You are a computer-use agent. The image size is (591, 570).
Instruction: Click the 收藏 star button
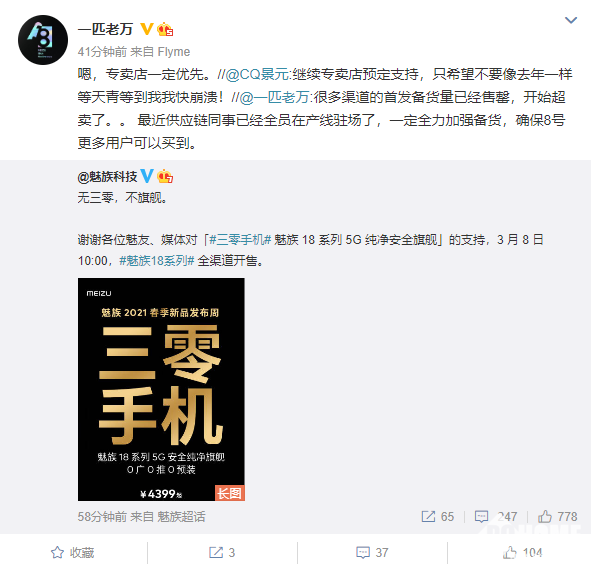tap(73, 553)
